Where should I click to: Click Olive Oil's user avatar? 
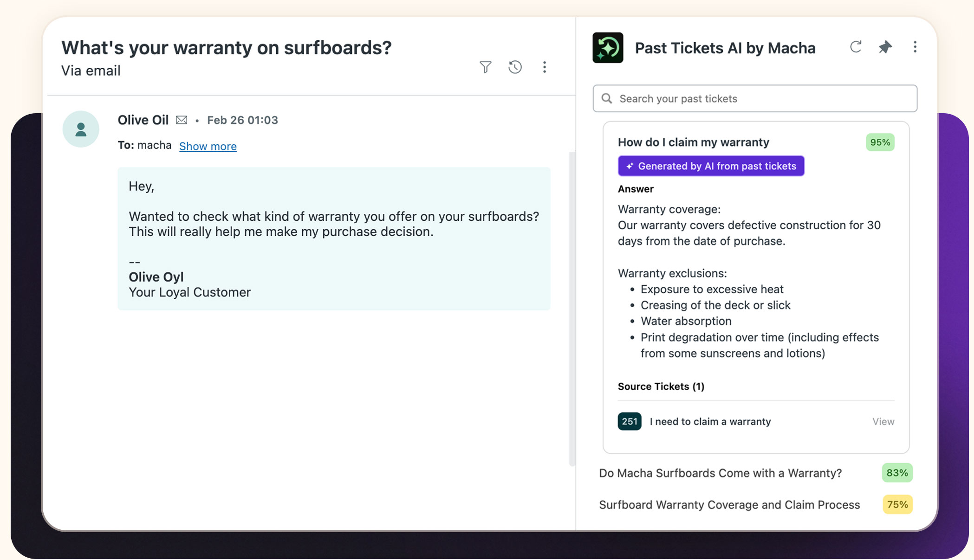(81, 129)
